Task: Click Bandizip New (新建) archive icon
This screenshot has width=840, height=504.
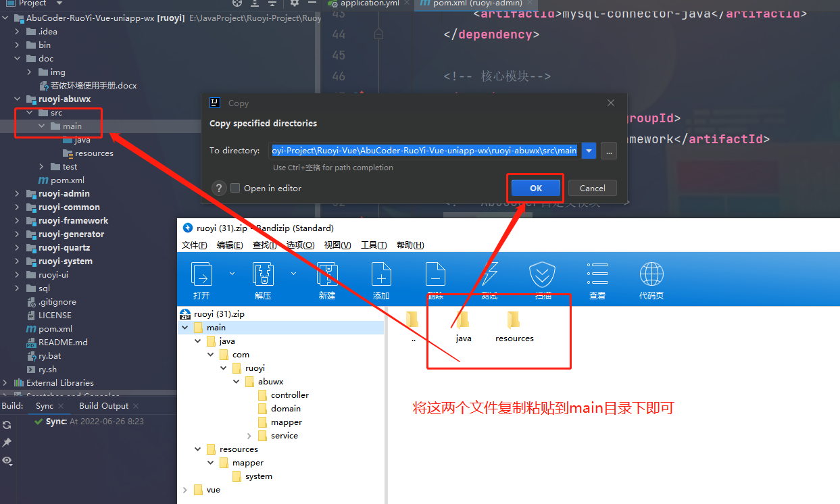Action: point(327,274)
